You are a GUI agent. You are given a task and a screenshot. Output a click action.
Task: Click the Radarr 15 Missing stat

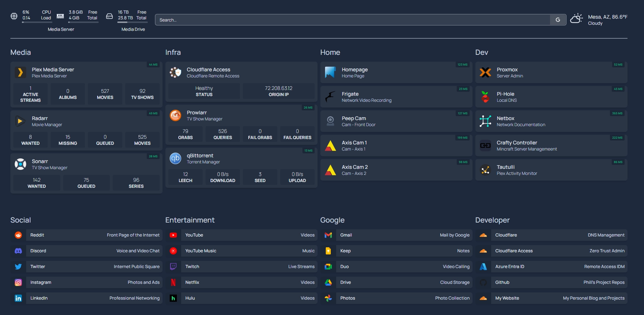coord(68,140)
